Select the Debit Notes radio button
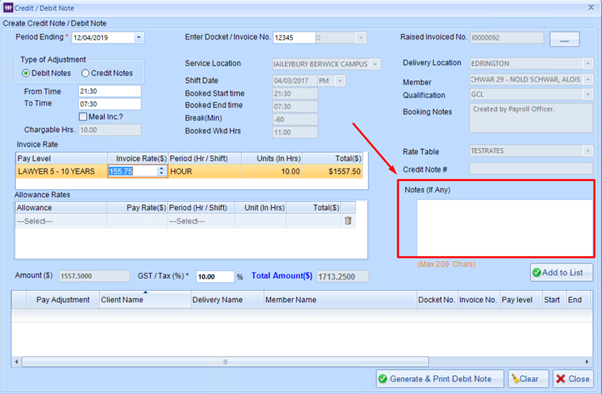Screen dimensions: 602x394 [26, 73]
